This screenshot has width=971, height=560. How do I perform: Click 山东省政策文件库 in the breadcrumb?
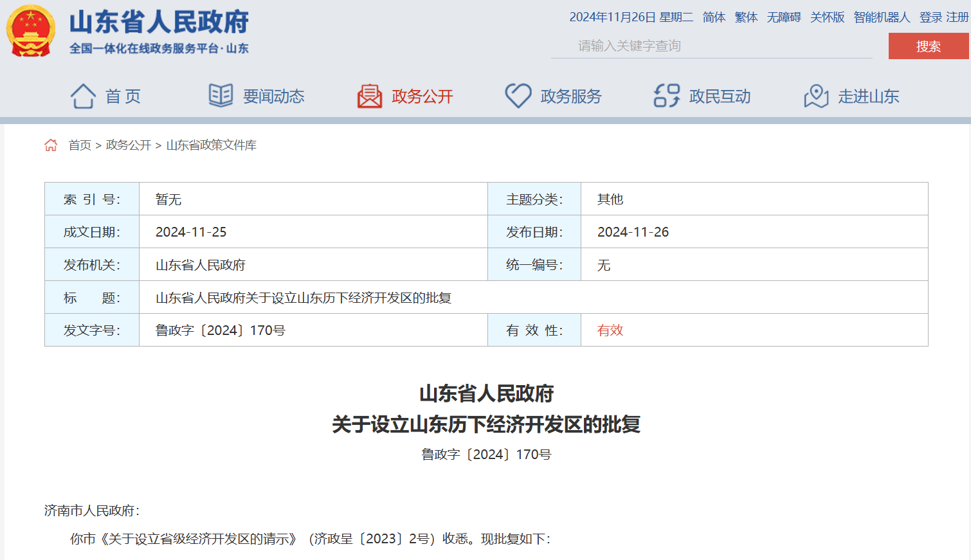pos(211,145)
